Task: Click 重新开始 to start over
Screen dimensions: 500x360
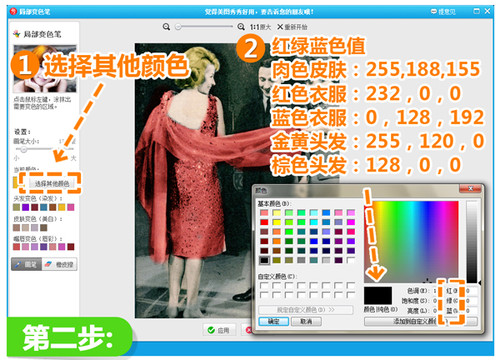Action: coord(293,27)
